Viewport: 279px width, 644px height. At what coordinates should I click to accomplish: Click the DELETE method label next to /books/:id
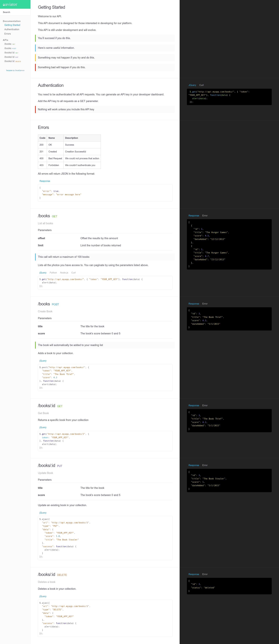(x=62, y=575)
